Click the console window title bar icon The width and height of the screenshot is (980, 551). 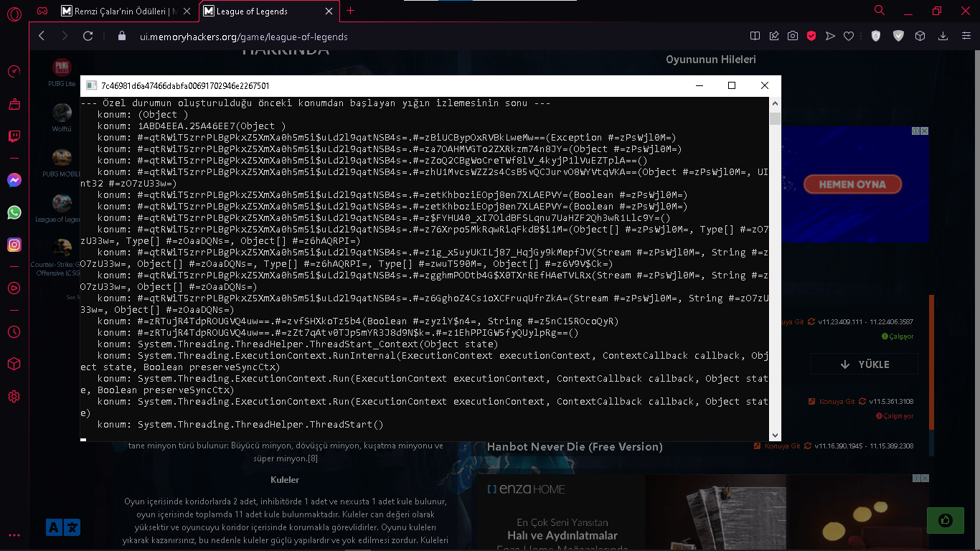[x=91, y=85]
